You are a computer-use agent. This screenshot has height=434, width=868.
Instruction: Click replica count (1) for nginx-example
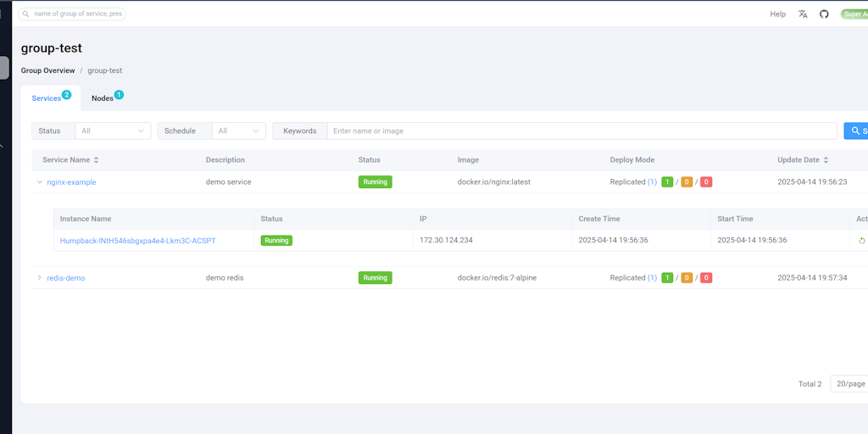tap(652, 182)
